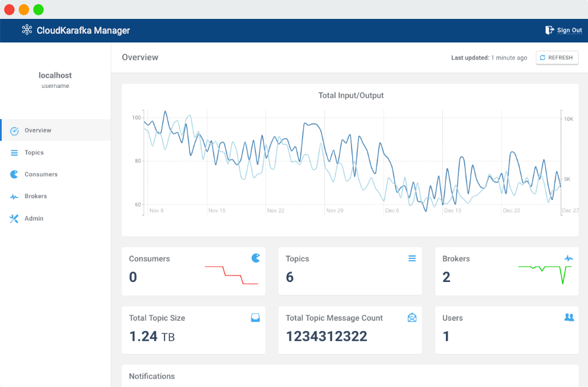The width and height of the screenshot is (588, 387).
Task: Click the Total Topic Size inbox icon
Action: [255, 317]
